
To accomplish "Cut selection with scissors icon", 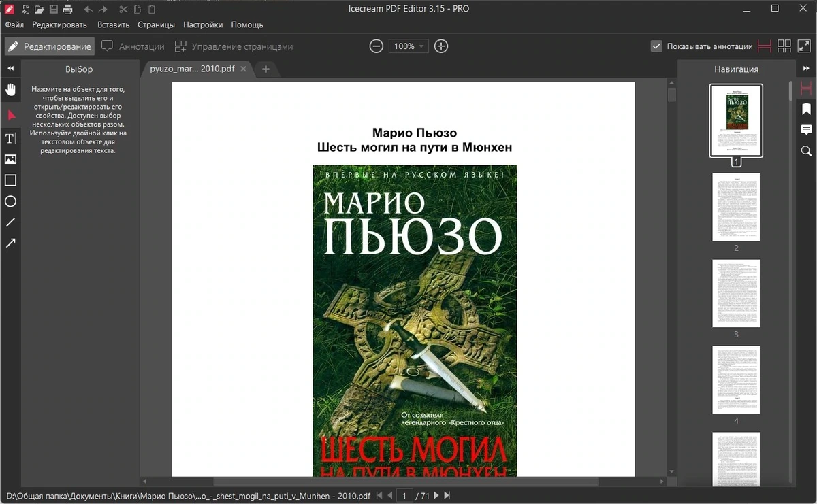I will click(123, 9).
